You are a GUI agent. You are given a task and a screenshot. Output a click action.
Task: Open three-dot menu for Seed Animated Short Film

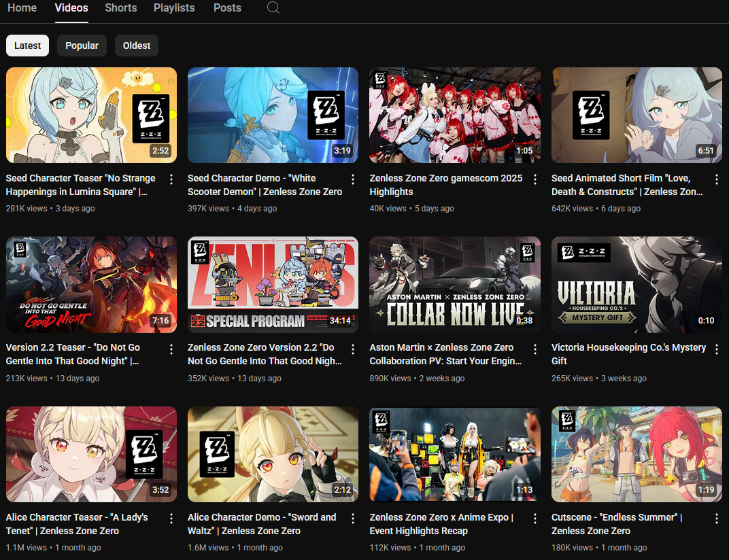717,179
